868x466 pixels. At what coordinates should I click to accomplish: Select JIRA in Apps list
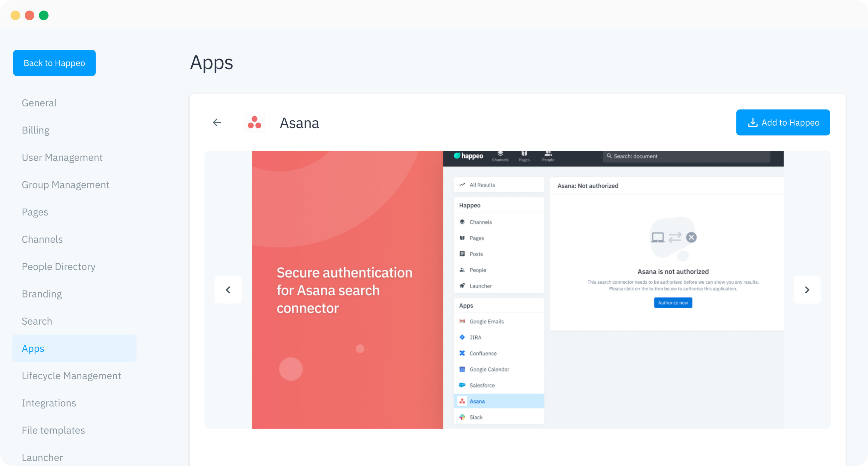(499, 337)
